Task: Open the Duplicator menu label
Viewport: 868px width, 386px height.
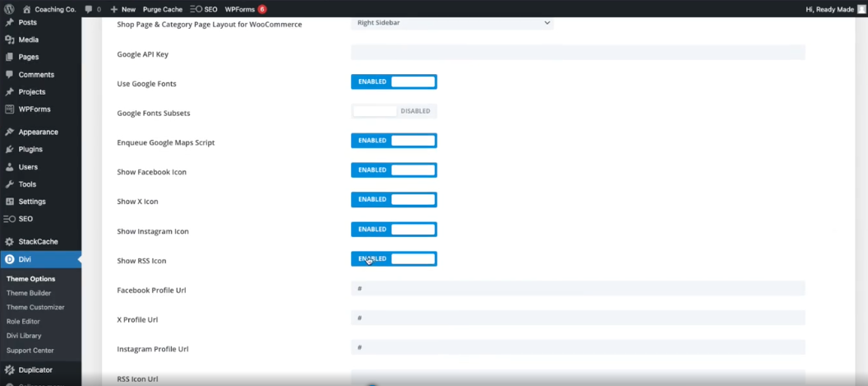Action: (35, 370)
